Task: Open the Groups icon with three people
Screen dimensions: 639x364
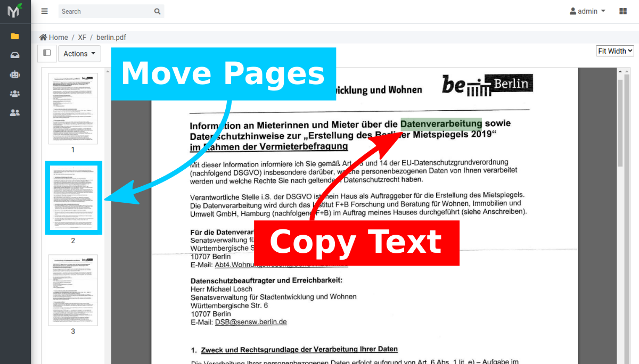Action: (15, 94)
